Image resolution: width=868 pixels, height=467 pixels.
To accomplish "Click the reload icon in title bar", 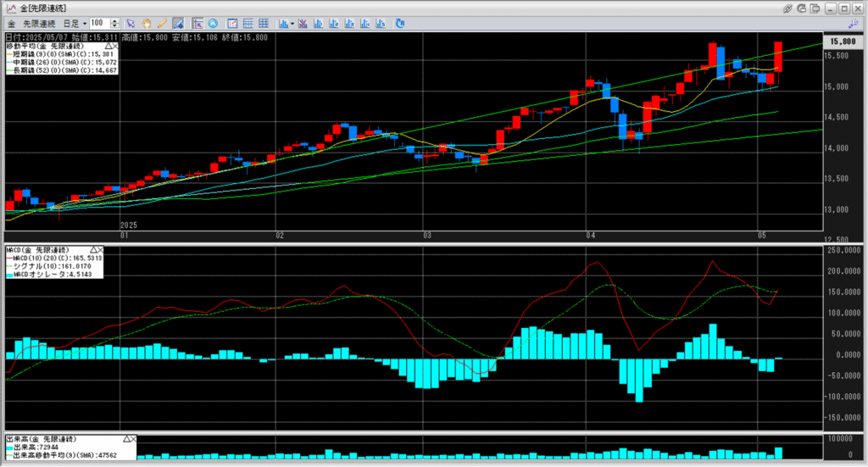I will pos(803,8).
